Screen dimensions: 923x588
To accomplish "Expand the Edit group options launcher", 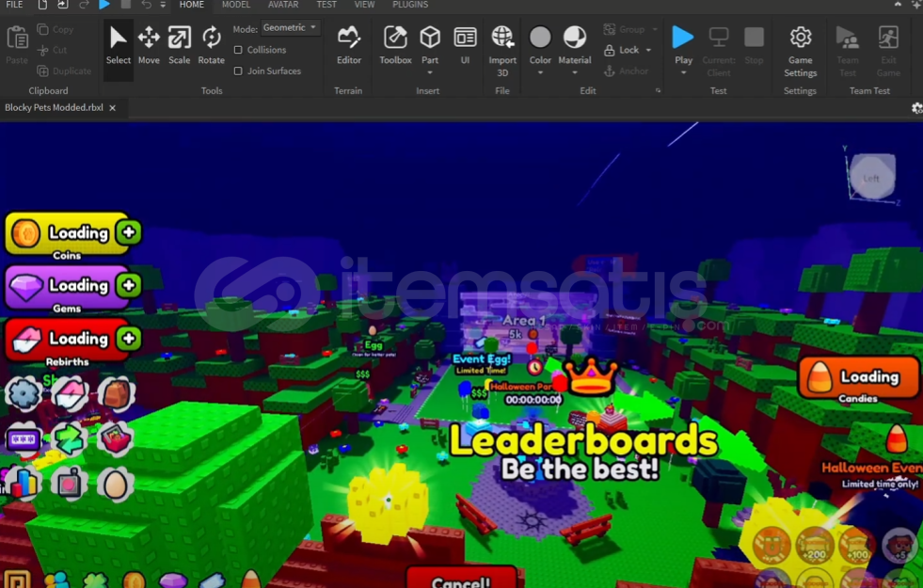I will pos(658,90).
